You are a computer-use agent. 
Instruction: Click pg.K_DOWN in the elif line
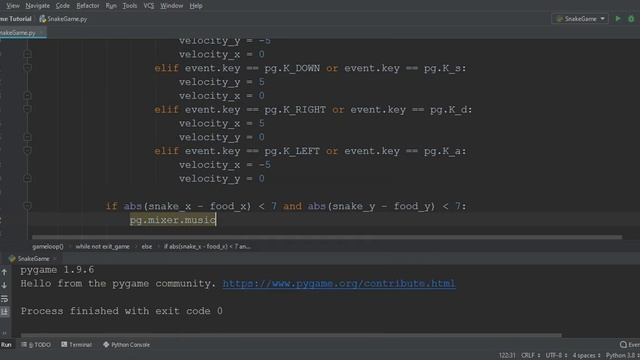pos(292,68)
